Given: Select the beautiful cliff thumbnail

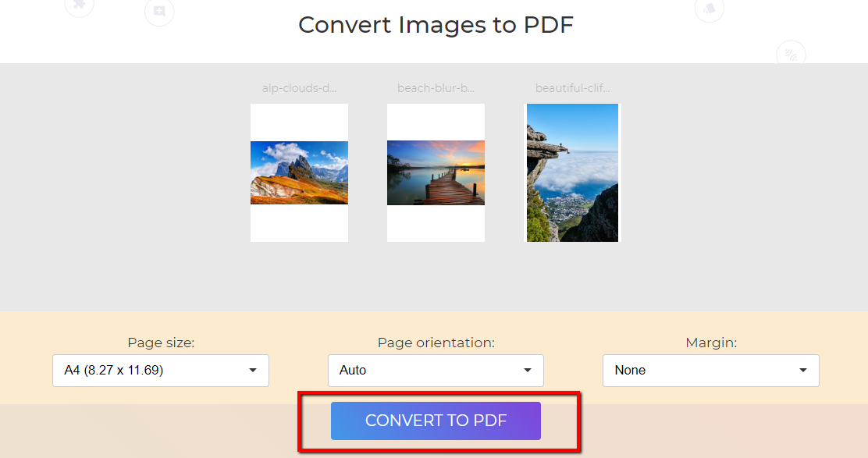Looking at the screenshot, I should (572, 172).
